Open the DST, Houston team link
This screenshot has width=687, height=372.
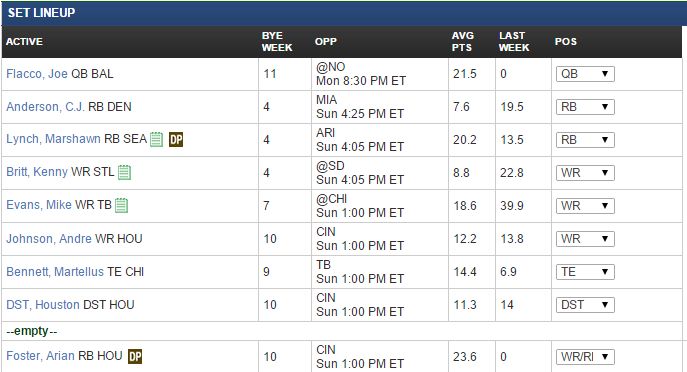43,305
